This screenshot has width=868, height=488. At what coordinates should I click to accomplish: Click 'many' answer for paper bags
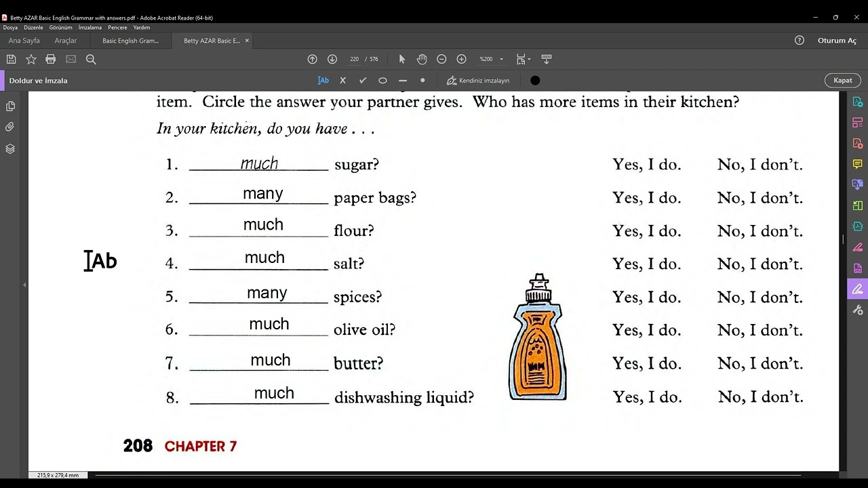263,194
